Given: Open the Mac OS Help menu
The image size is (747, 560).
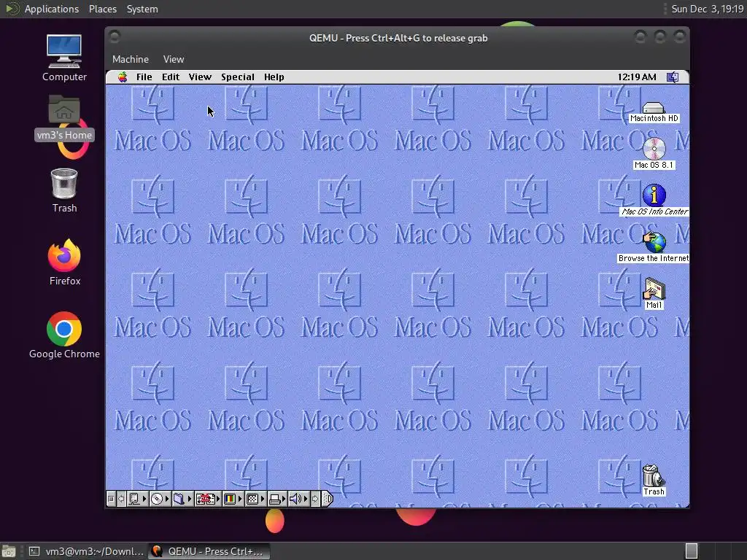Looking at the screenshot, I should [274, 77].
